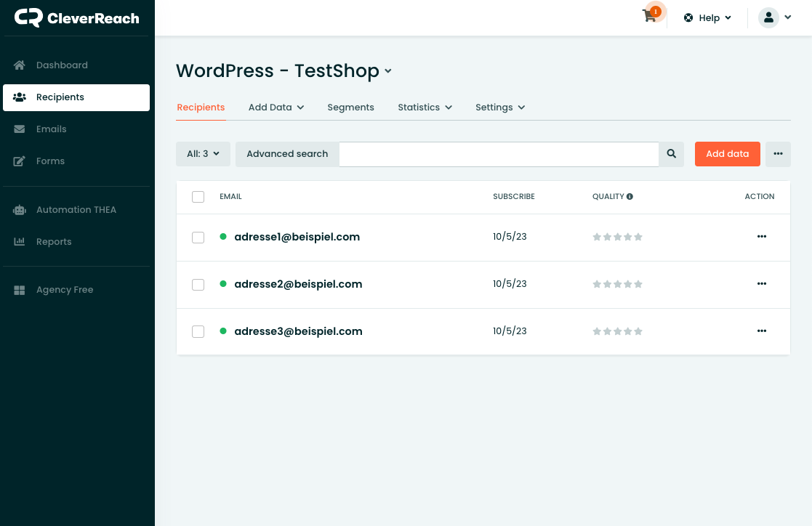Switch to the Segments tab
The image size is (812, 526).
click(x=350, y=108)
